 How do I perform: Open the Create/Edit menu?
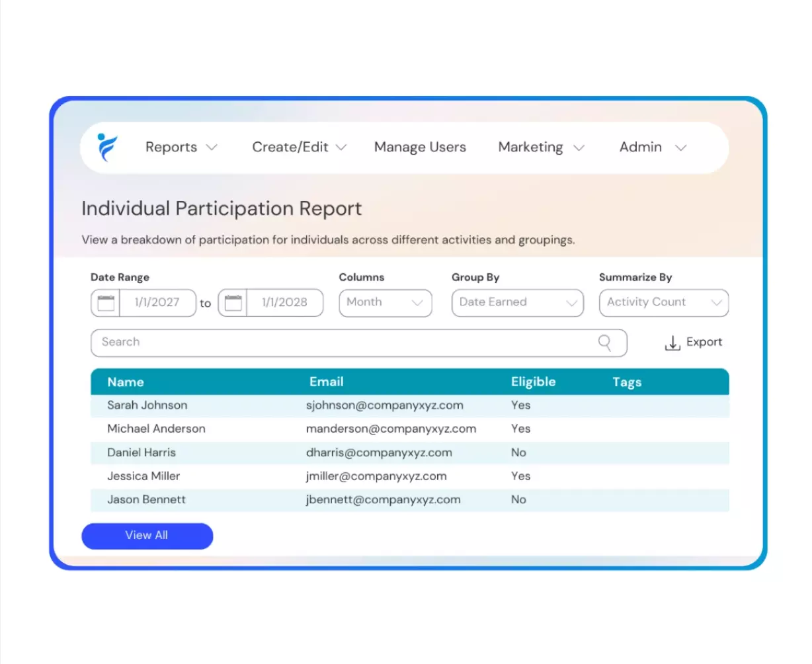[x=292, y=147]
